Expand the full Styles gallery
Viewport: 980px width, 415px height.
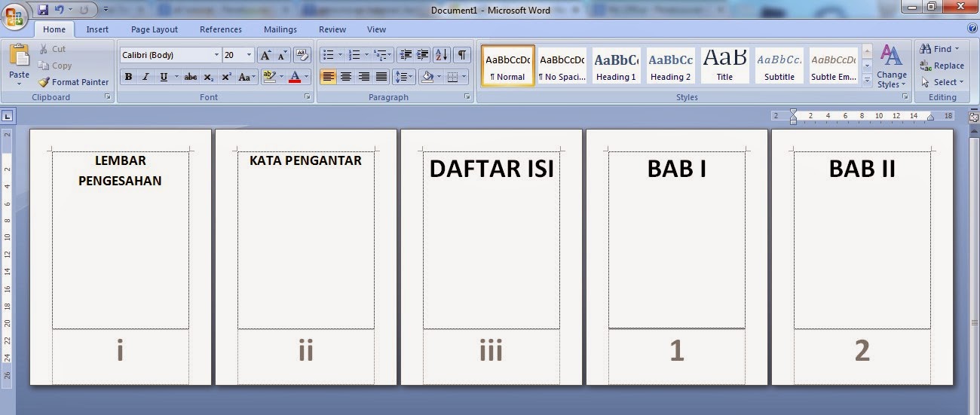[x=867, y=80]
